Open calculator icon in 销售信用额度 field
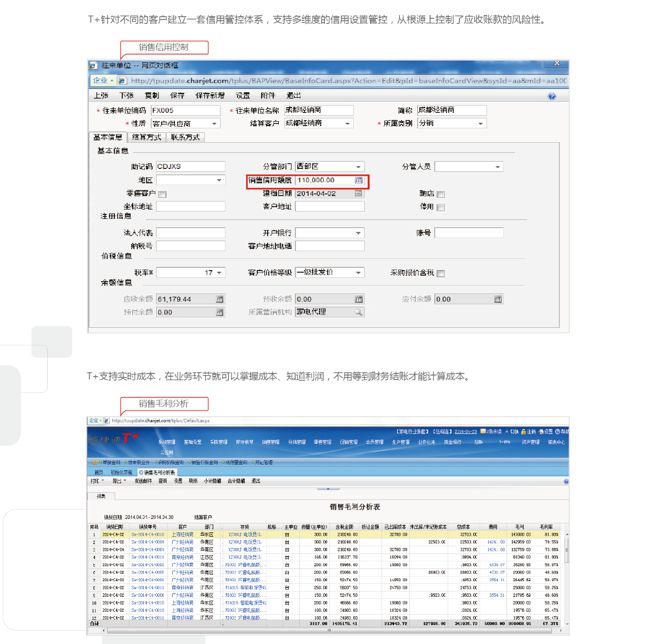This screenshot has height=644, width=667. click(359, 180)
